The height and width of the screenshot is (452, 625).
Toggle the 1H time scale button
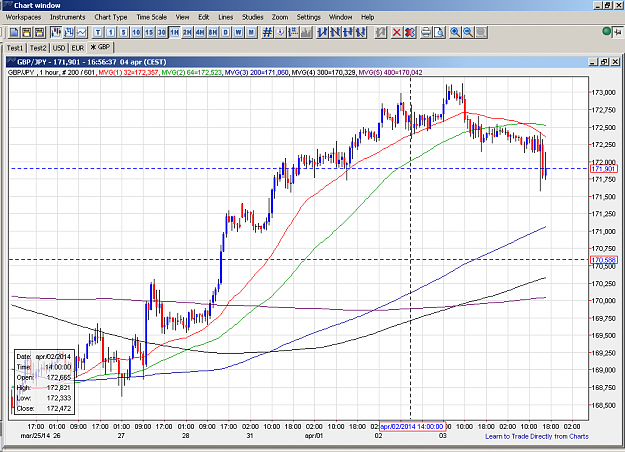coord(175,32)
